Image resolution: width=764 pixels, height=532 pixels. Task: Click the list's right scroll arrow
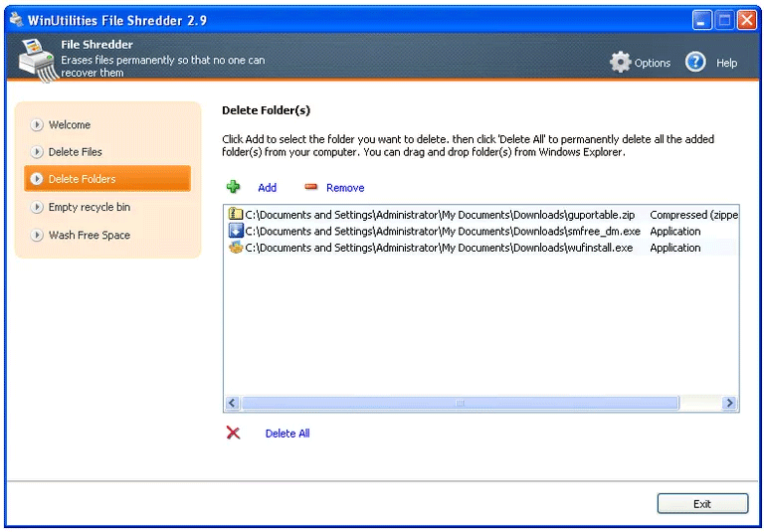pos(730,403)
